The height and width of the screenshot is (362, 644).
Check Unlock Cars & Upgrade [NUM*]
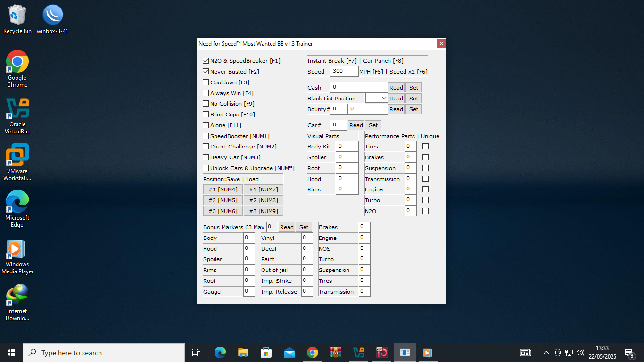206,168
